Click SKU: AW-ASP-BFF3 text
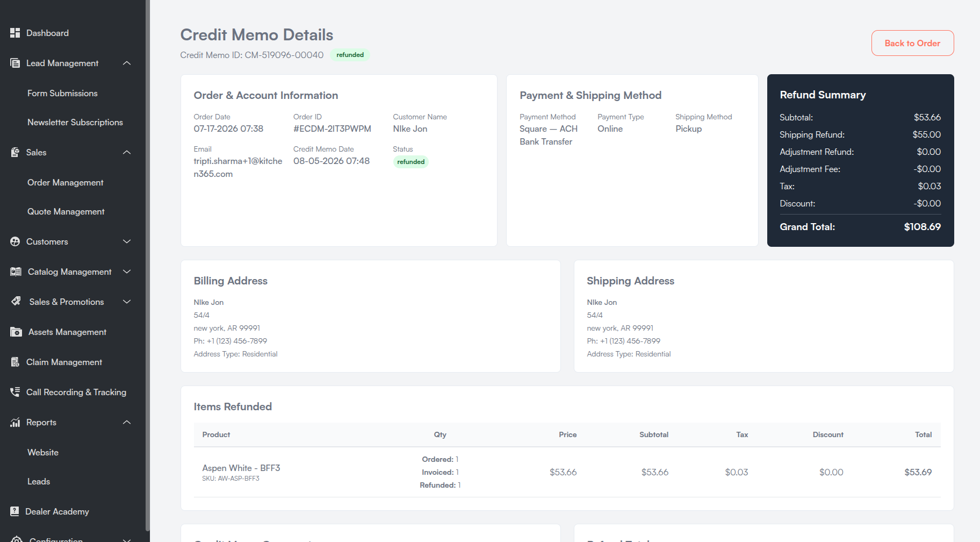This screenshot has height=542, width=980. [x=230, y=478]
